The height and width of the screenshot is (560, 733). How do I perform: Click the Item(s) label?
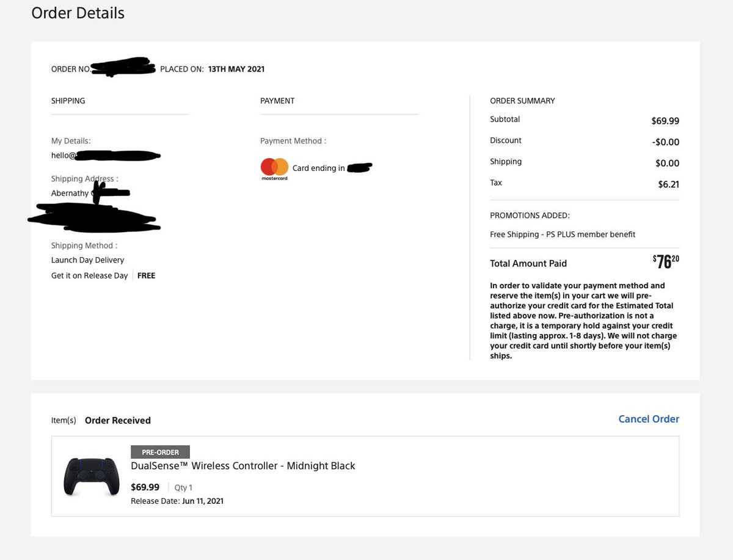[x=64, y=421]
